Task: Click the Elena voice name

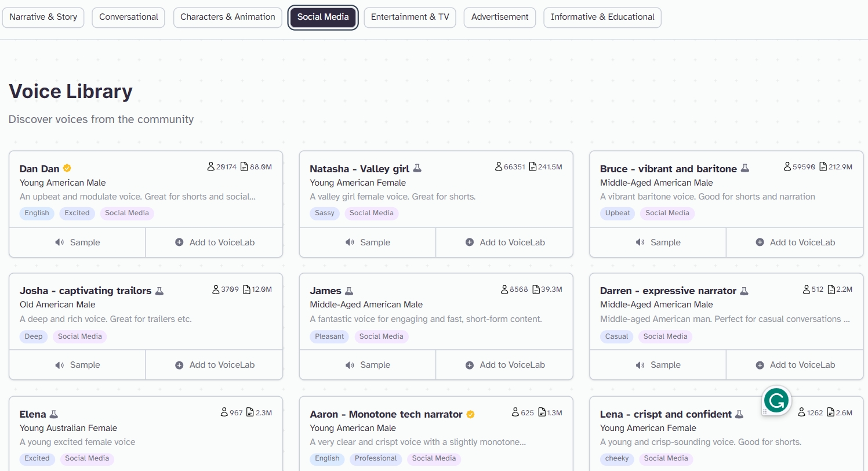Action: (x=33, y=414)
